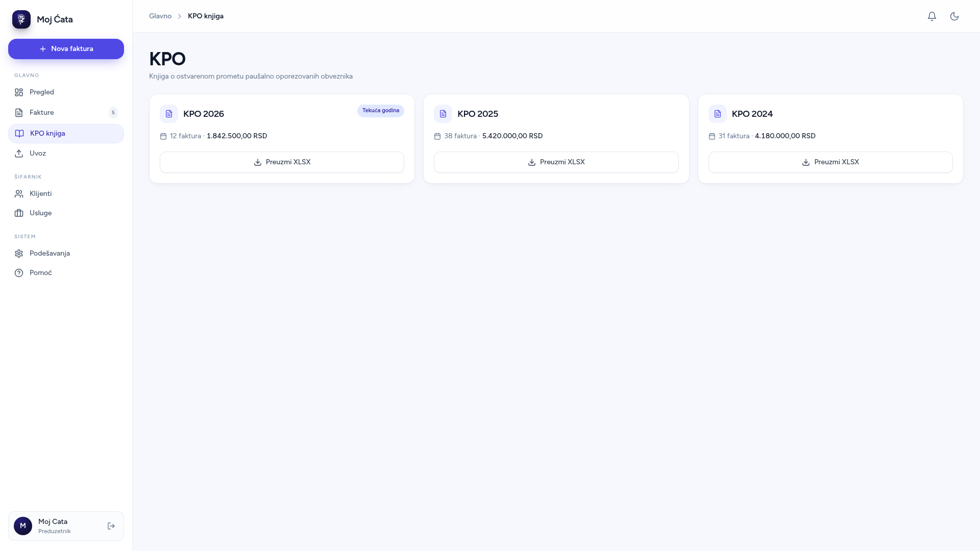
Task: Click the amount 1.842.500,00 RSD
Action: point(237,136)
